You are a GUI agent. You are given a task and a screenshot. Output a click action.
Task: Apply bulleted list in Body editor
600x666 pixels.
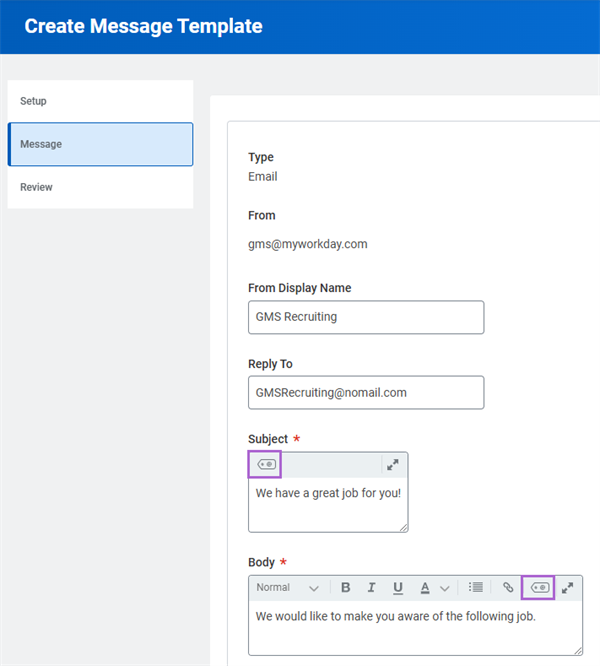(x=476, y=587)
